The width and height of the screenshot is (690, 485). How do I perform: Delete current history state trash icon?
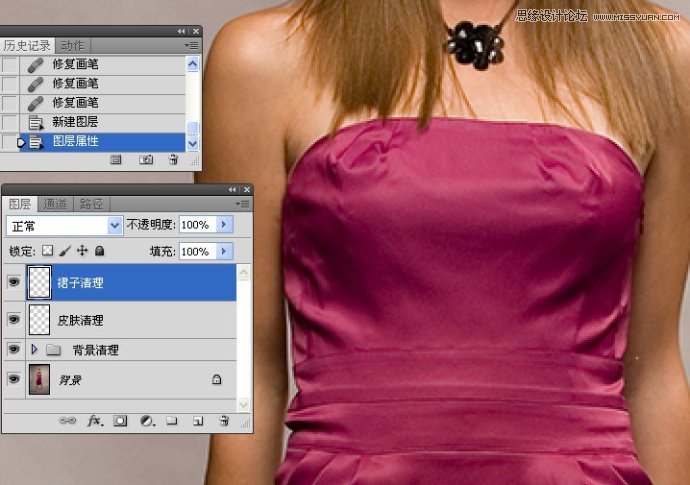[x=172, y=159]
